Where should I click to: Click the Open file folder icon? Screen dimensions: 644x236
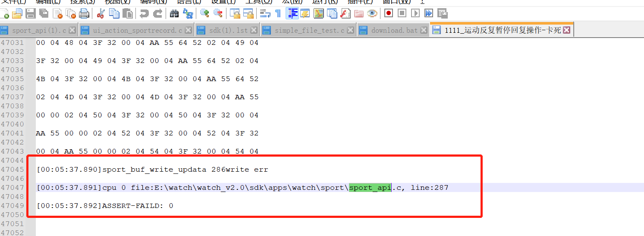click(x=17, y=14)
